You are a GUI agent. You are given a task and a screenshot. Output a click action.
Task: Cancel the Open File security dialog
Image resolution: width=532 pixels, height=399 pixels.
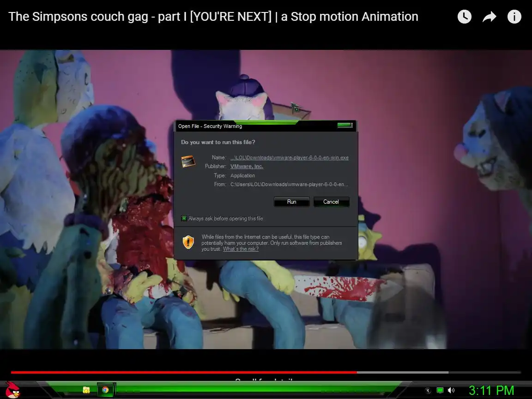[331, 201]
